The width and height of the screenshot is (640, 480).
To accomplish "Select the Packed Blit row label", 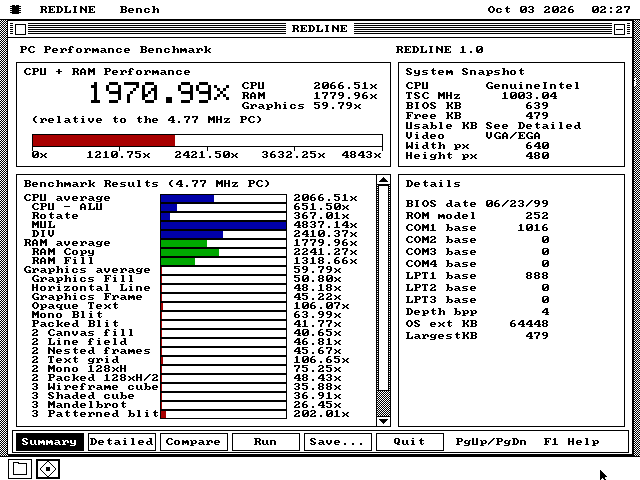I will click(x=75, y=324).
